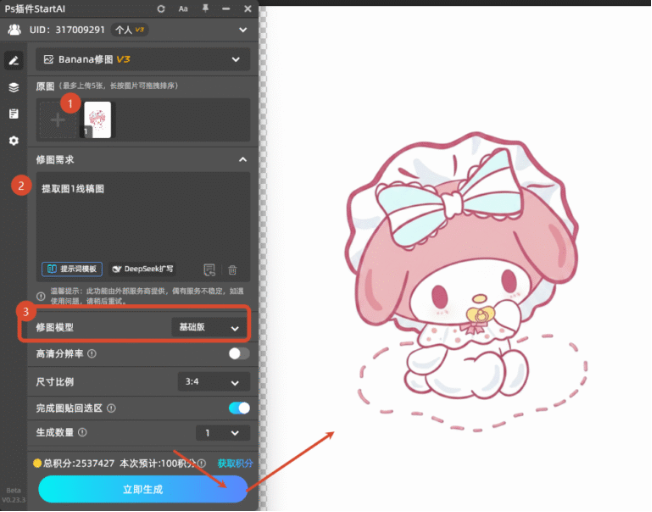Open the clipboard history sidebar icon
652x512 pixels.
tap(14, 114)
